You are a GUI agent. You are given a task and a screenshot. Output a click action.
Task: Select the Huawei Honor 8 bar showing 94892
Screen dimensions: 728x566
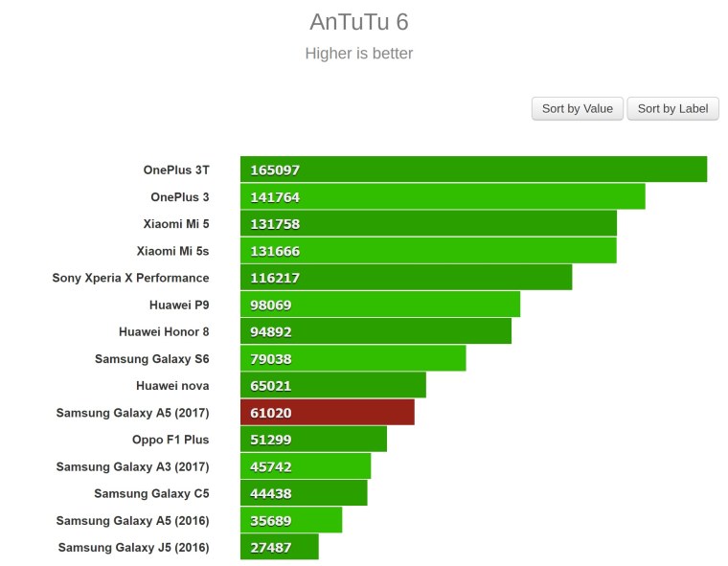(375, 331)
